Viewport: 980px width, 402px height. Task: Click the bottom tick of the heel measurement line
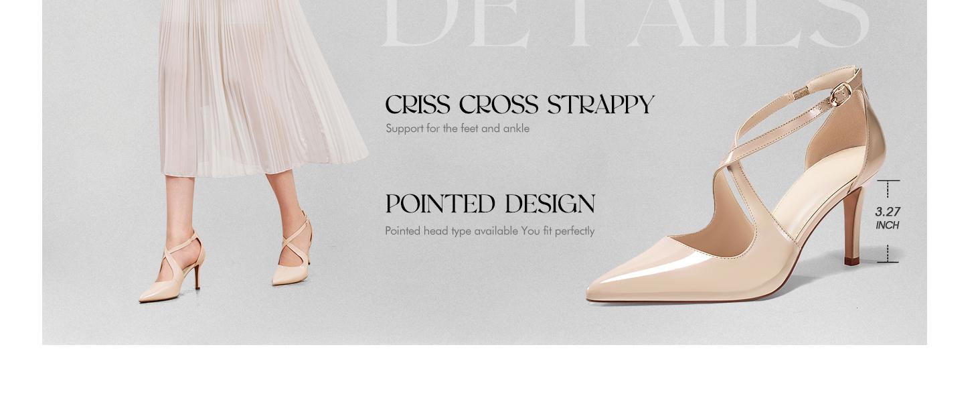pos(888,262)
